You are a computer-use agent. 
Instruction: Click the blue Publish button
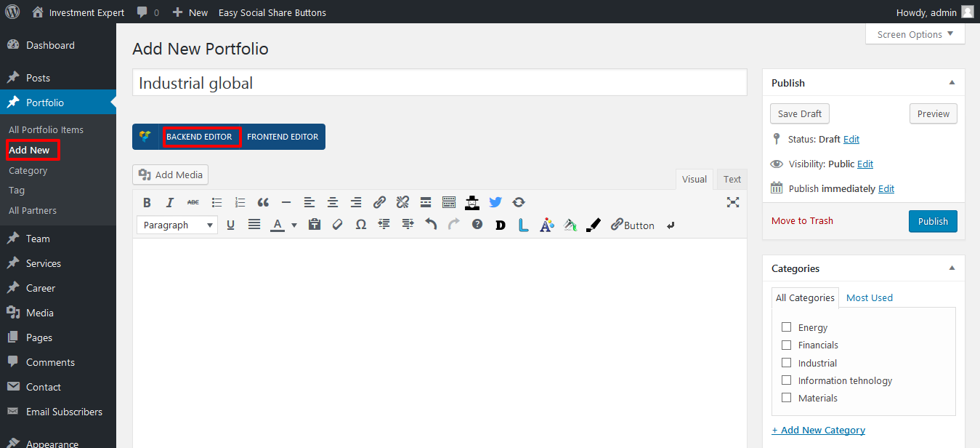pos(932,221)
